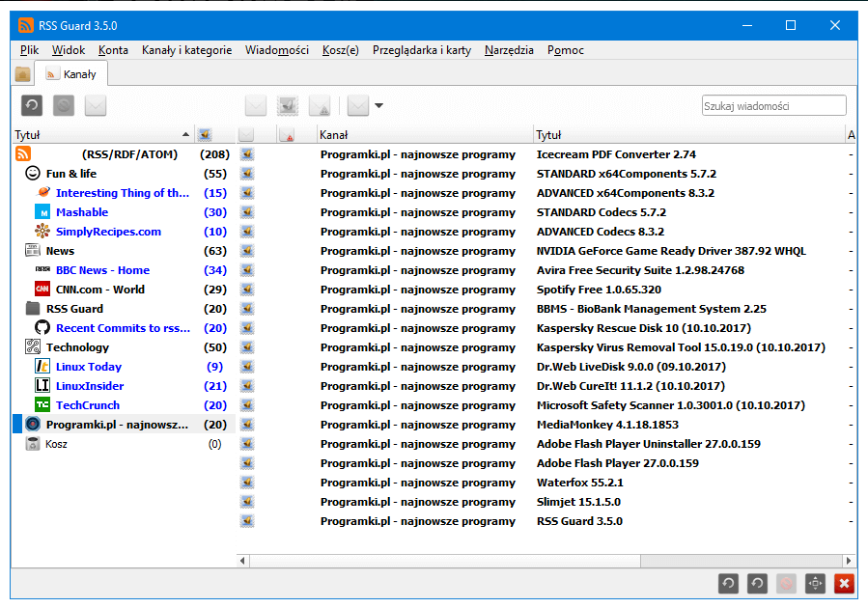Click the stop running update toolbar icon
Viewport: 868px width, 608px height.
pyautogui.click(x=64, y=105)
